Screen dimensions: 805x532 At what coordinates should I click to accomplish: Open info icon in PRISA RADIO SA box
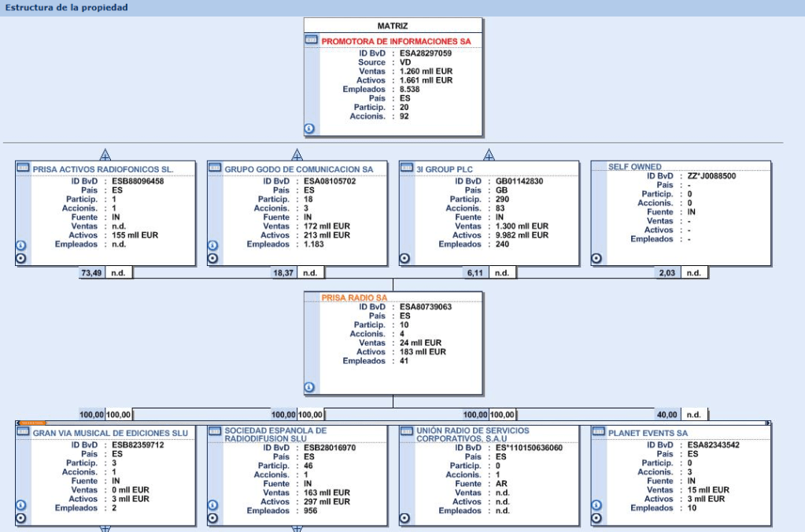309,386
